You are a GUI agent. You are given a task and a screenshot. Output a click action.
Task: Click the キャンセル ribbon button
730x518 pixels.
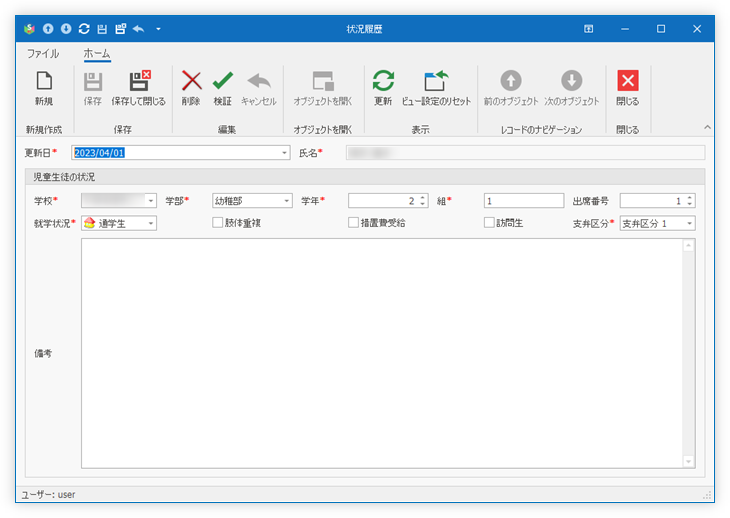(x=259, y=88)
